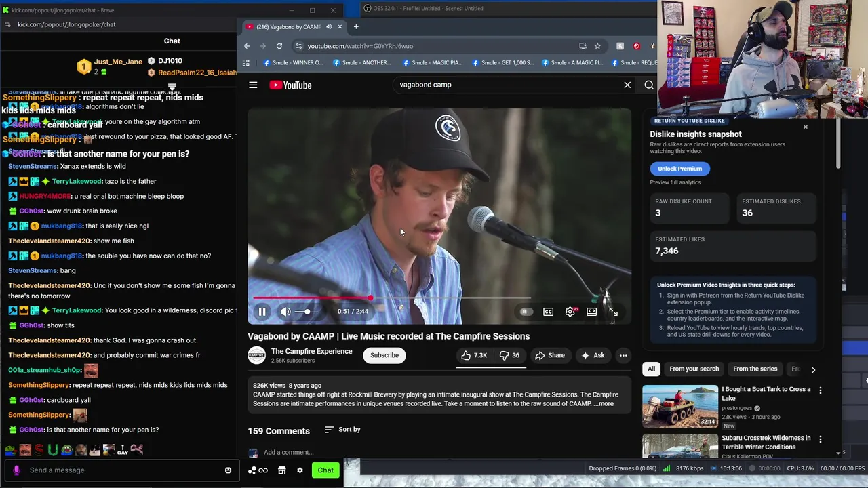Open 'Smule - WINNER O...' bookmark
Screen dimensions: 868x488
tap(293, 62)
